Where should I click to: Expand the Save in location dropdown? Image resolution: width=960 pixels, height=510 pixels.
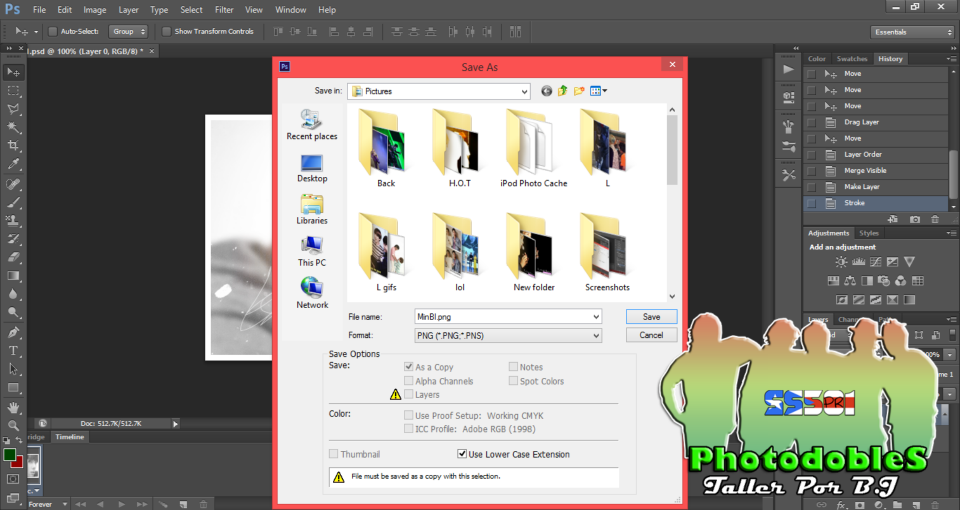point(524,91)
